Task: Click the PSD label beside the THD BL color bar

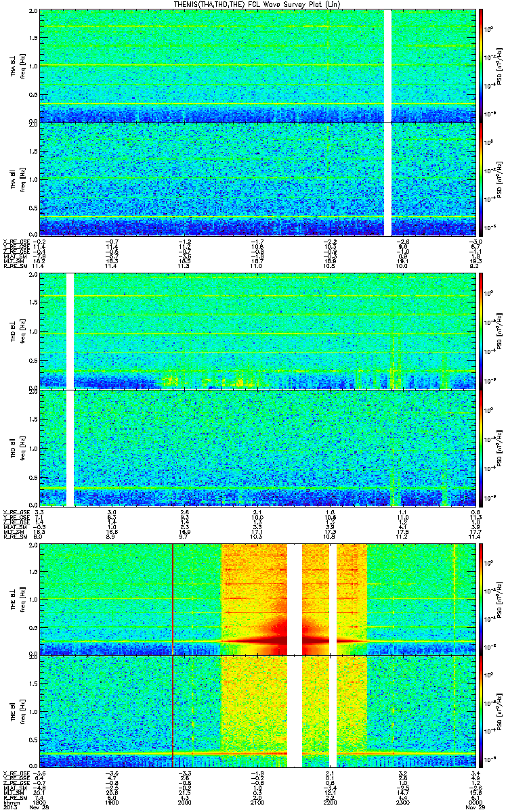Action: coord(501,332)
